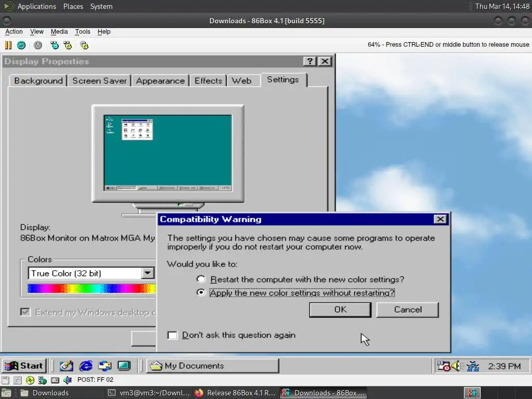Click the second floppy drive status icon
Screen dimensions: 532x399
click(18, 380)
